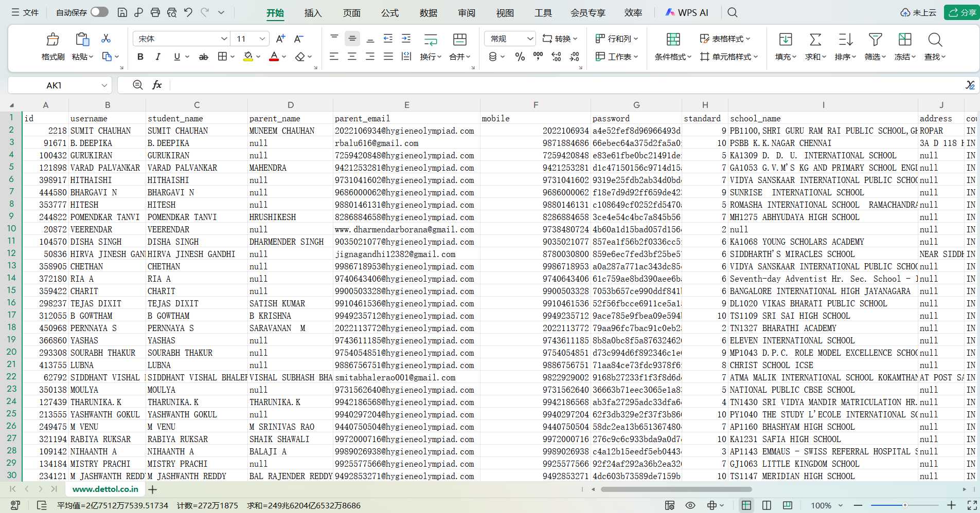Screen dimensions: 980x513
Task: Click the Center horizontally icon
Action: (352, 57)
